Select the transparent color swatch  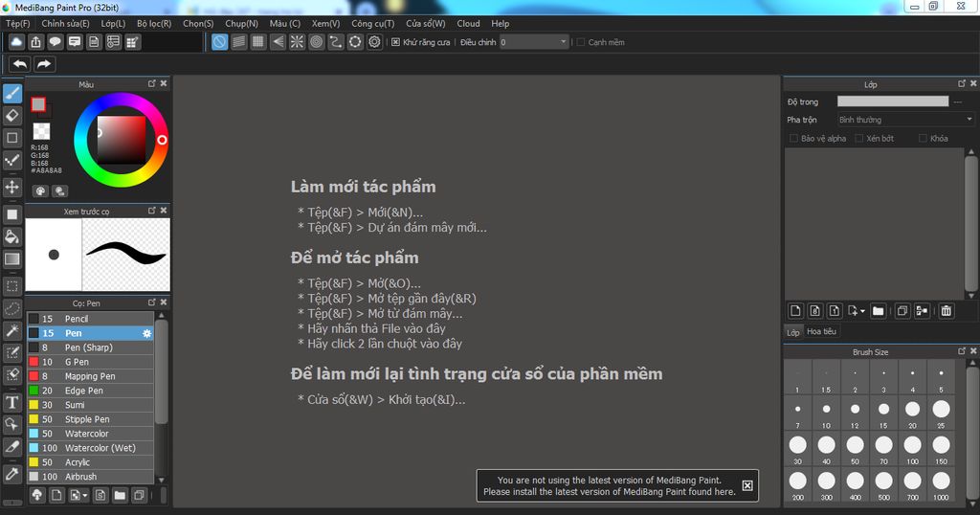coord(41,131)
